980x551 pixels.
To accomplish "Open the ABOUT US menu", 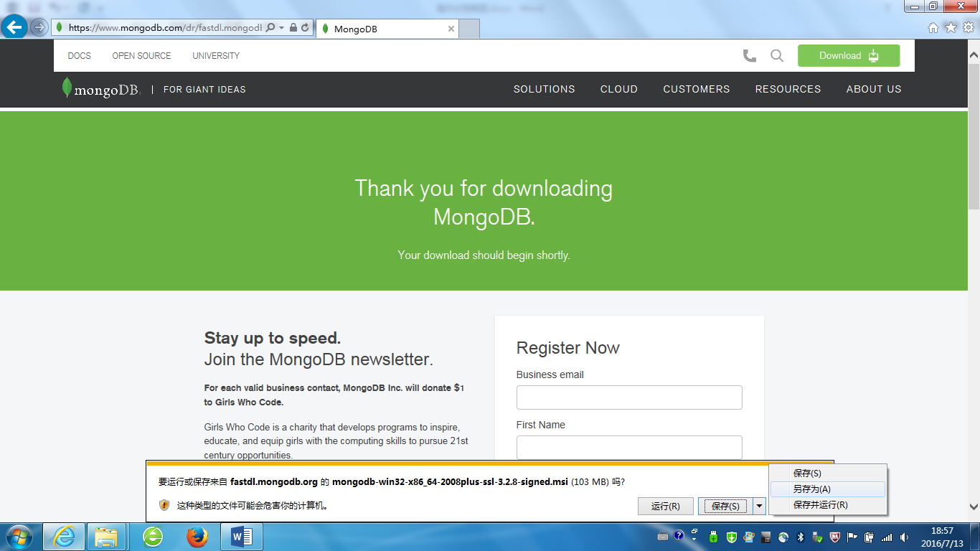I will point(874,89).
